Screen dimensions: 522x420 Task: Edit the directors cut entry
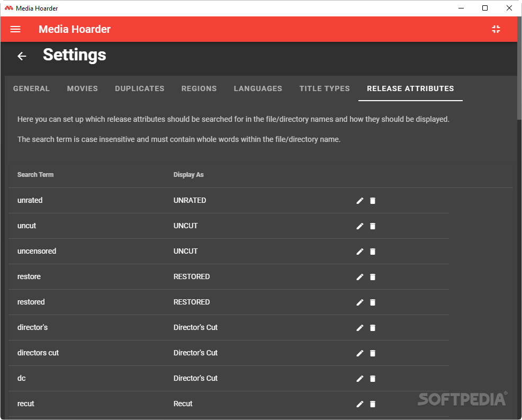tap(359, 353)
